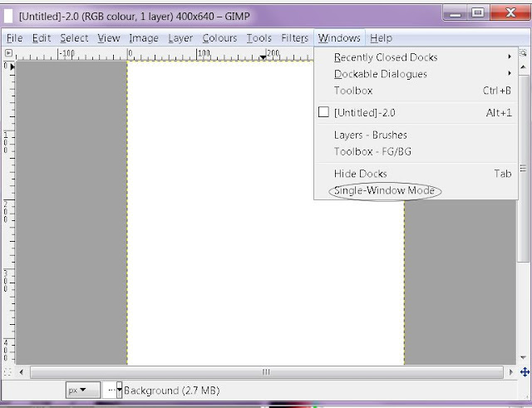Viewport: 532px width, 408px height.
Task: Click horizontal scrollbar right arrow
Action: point(511,372)
